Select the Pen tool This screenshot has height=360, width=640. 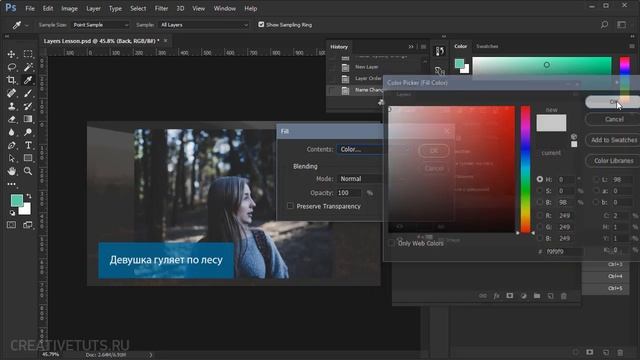coord(11,145)
